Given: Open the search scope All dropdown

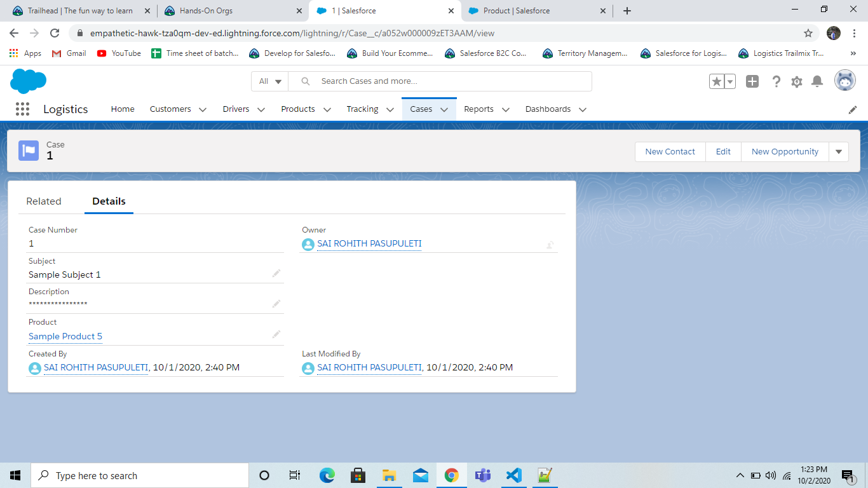Looking at the screenshot, I should pos(270,81).
